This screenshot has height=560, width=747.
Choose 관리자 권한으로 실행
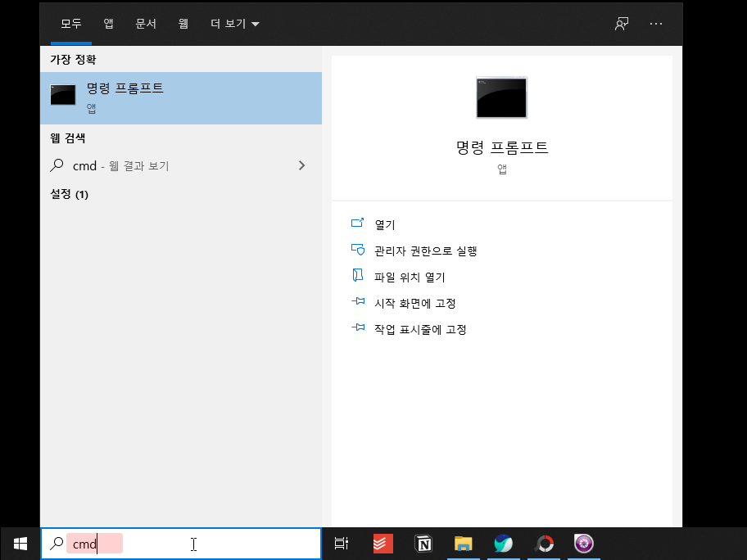point(425,251)
